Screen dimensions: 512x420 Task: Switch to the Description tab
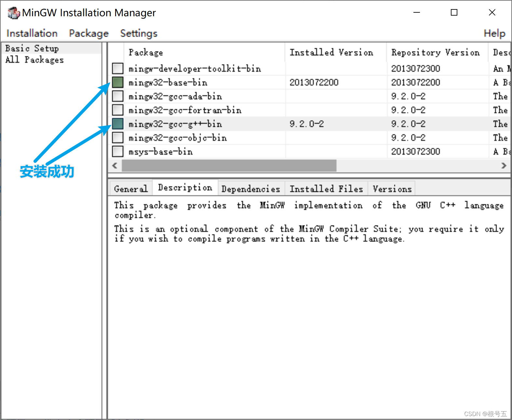click(x=185, y=188)
